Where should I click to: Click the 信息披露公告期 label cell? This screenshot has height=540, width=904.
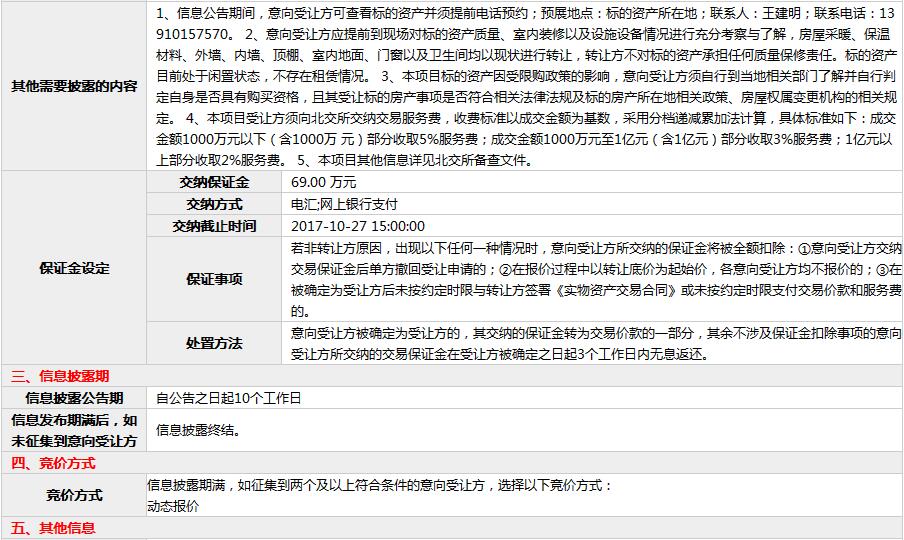click(74, 398)
